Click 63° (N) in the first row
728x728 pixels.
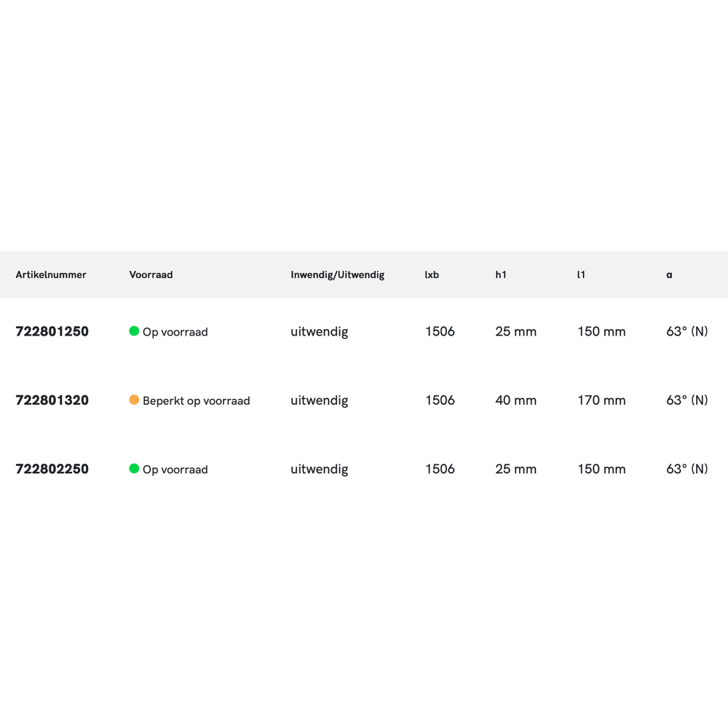click(x=687, y=331)
